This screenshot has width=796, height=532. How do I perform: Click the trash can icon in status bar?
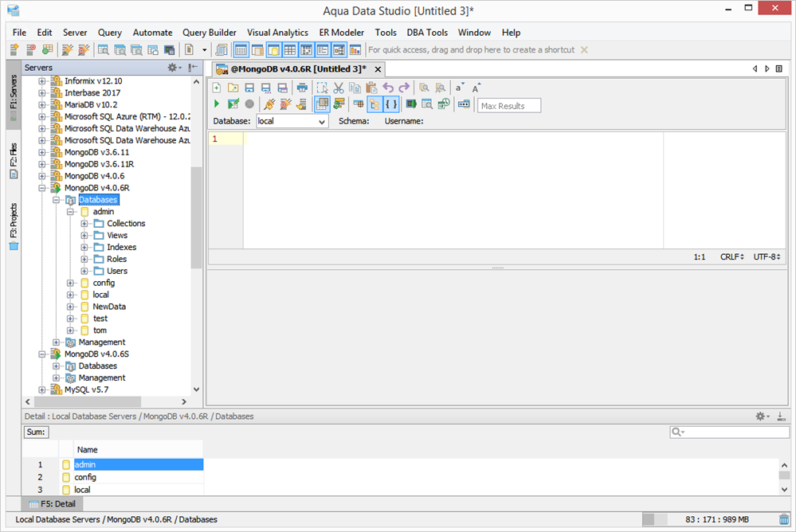click(x=784, y=519)
